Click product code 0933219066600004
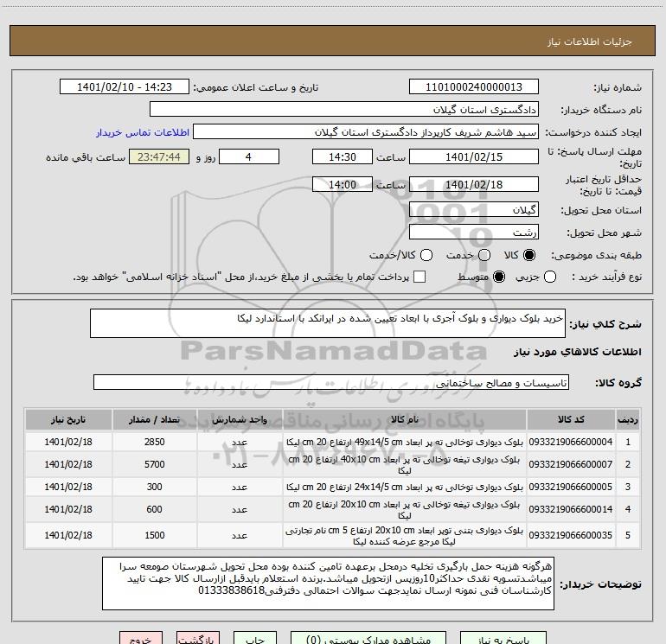Screen dimensions: 666x644 point(571,442)
